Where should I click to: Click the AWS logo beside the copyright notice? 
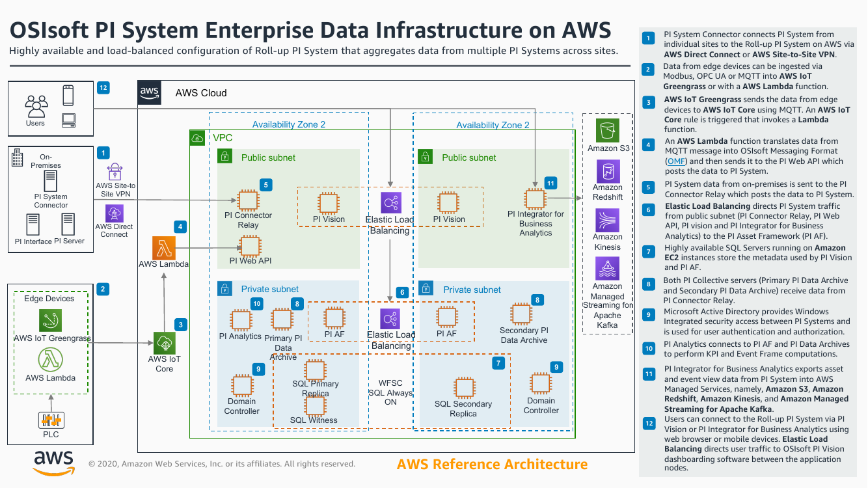[53, 462]
